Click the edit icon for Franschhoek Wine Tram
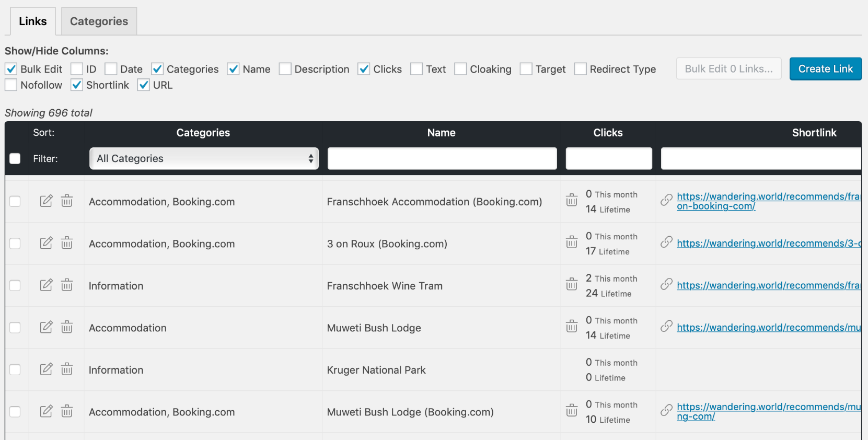The image size is (868, 440). click(46, 285)
